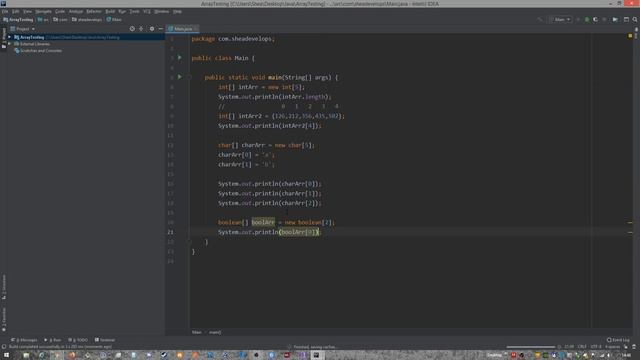Click the scroll from source target icon
640x360 pixels.
(x=132, y=29)
